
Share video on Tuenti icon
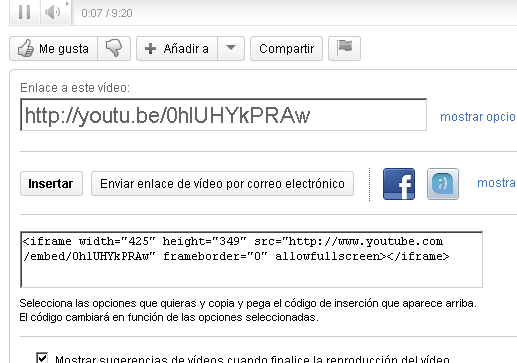(443, 184)
